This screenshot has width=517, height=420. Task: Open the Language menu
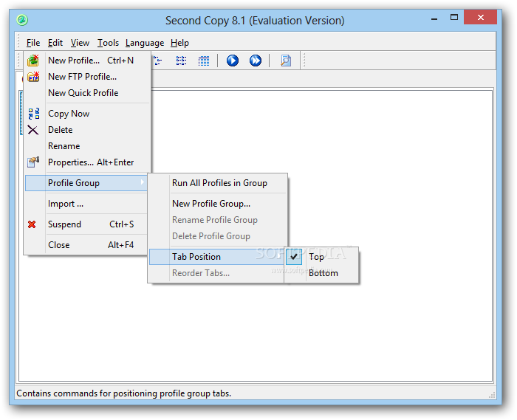[145, 43]
